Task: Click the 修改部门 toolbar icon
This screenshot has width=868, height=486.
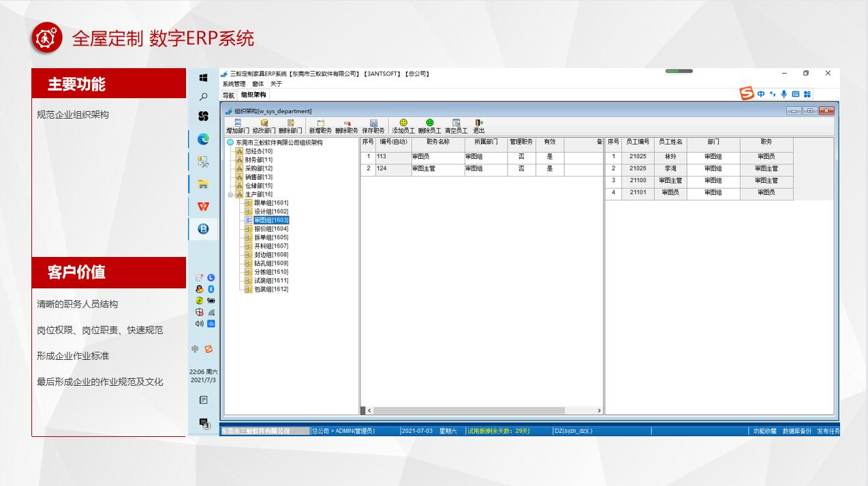Action: (x=264, y=123)
